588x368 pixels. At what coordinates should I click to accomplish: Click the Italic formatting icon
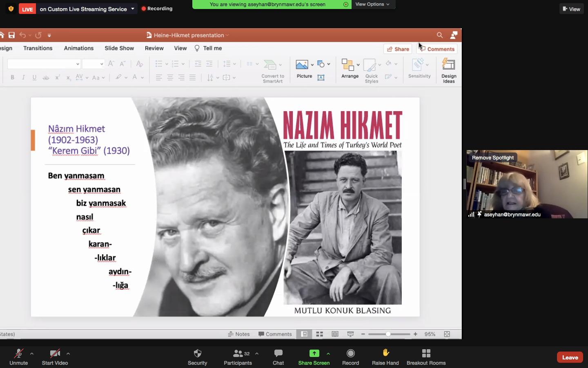[23, 77]
